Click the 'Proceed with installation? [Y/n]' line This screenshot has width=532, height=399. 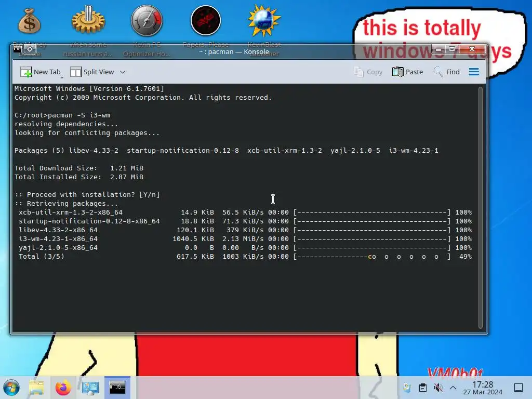[87, 194]
